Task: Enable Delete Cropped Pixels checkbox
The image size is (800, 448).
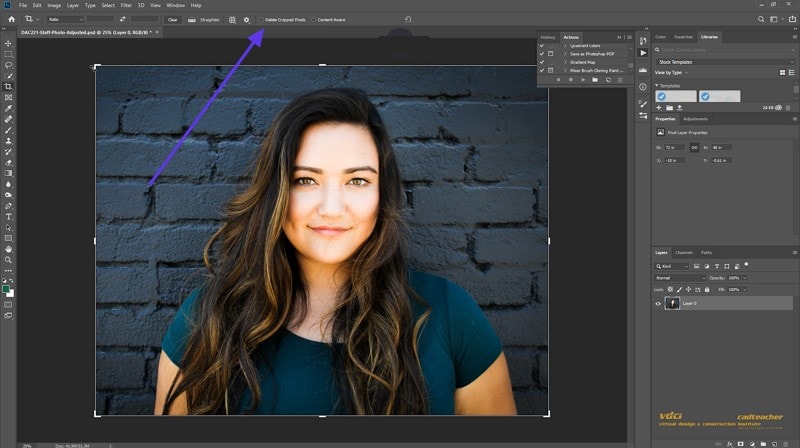Action: click(x=261, y=19)
